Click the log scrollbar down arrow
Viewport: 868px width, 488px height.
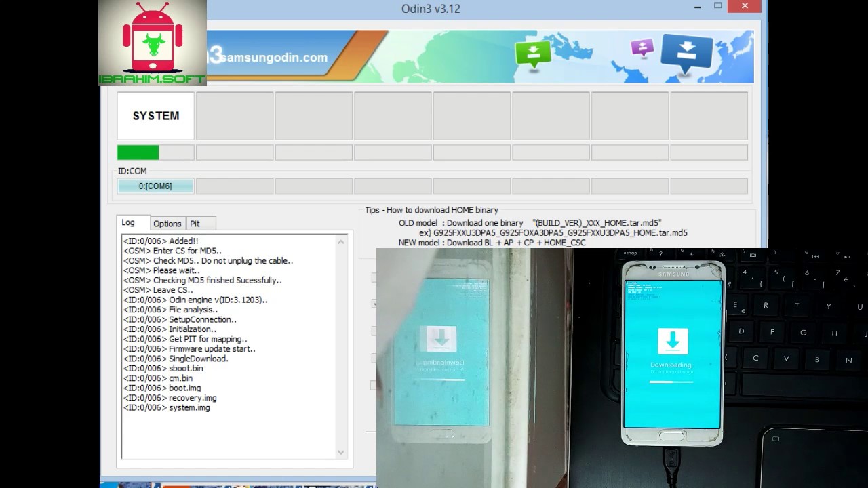(x=341, y=453)
